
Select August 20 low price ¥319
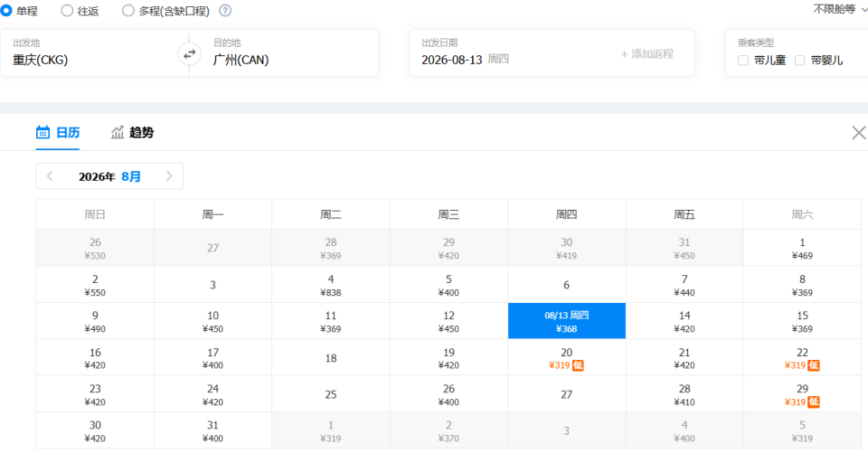pyautogui.click(x=566, y=358)
